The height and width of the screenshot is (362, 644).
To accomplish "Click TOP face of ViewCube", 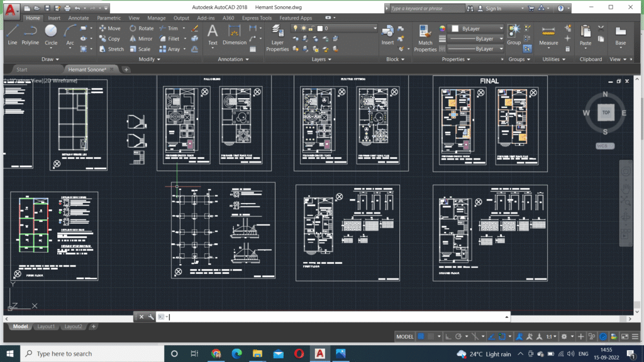I will pos(606,112).
